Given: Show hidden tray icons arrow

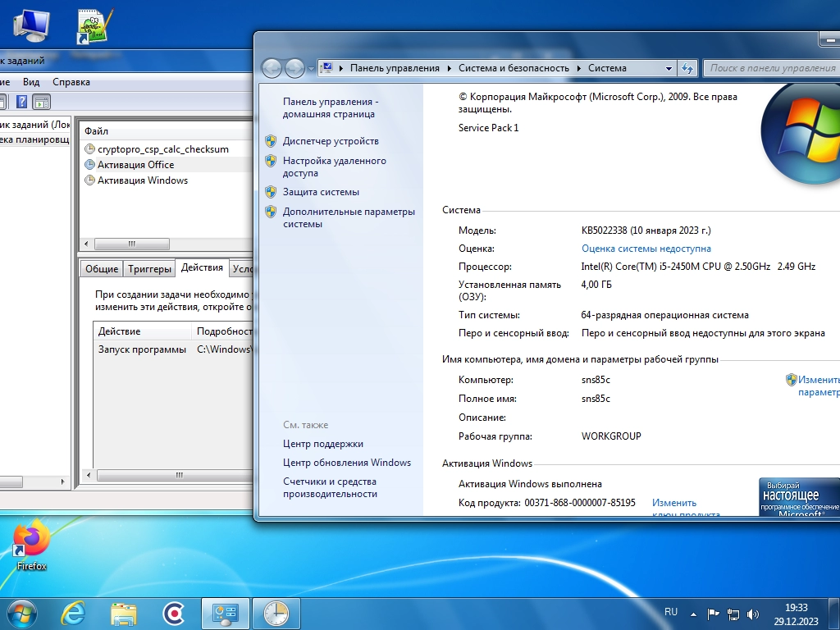Looking at the screenshot, I should (x=694, y=613).
